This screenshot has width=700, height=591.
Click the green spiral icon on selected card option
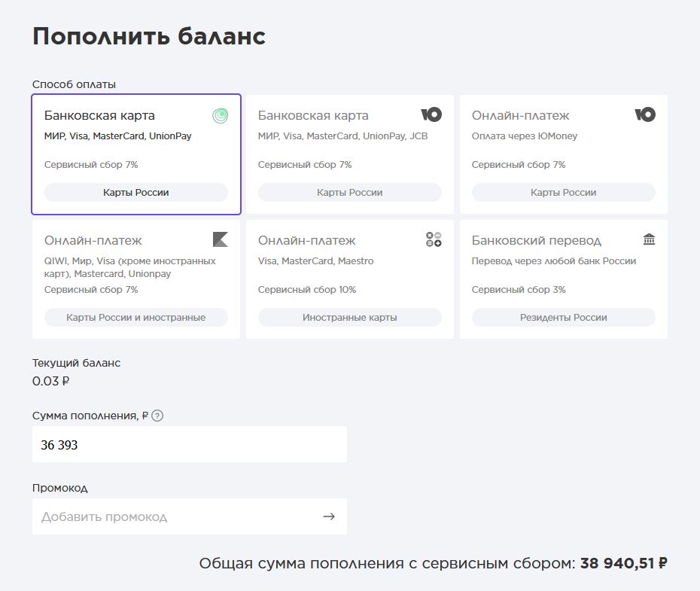coord(220,115)
